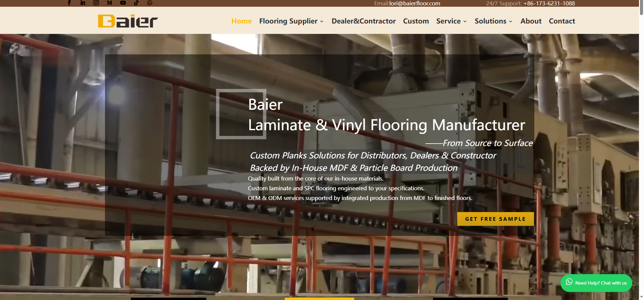The width and height of the screenshot is (644, 300).
Task: Open the Contact page
Action: (562, 21)
